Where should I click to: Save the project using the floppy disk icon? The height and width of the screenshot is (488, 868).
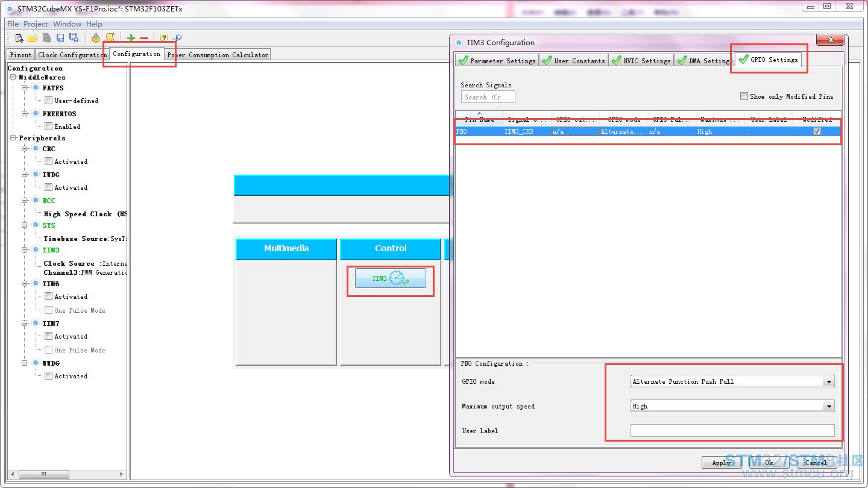60,38
